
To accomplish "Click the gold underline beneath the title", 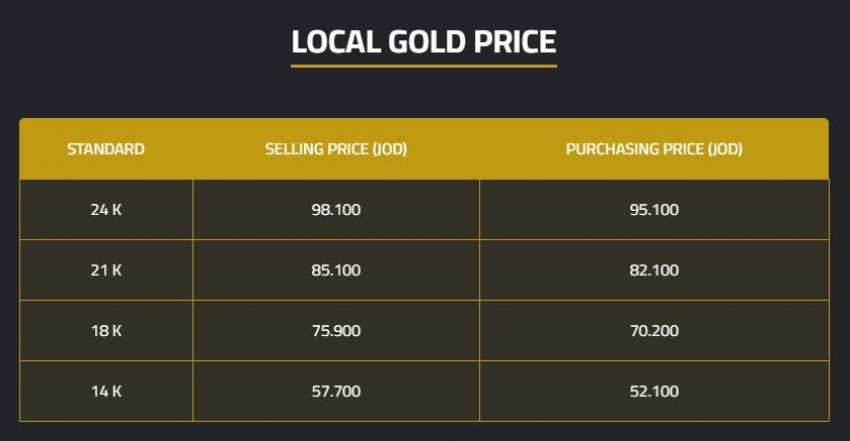I will point(424,66).
